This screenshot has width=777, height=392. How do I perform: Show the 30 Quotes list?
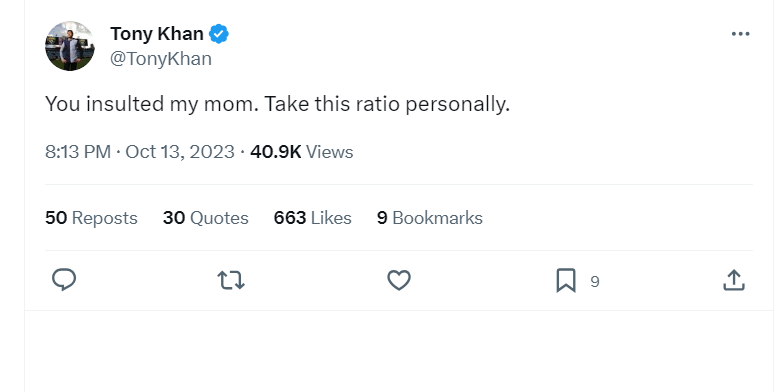pyautogui.click(x=206, y=218)
